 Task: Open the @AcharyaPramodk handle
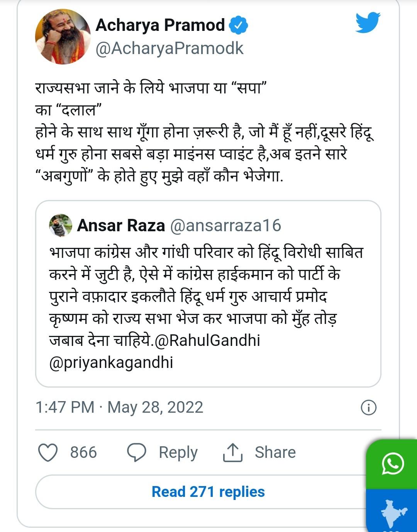pyautogui.click(x=169, y=49)
